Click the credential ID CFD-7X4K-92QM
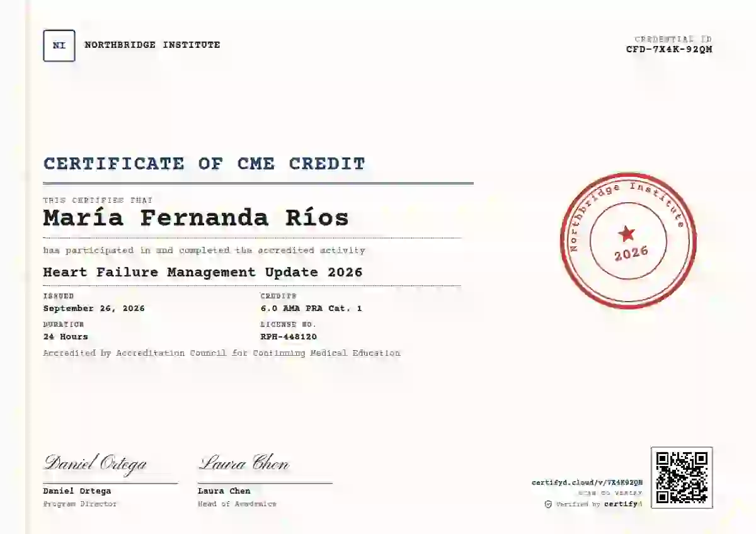Screen dimensions: 756x534 tap(669, 49)
